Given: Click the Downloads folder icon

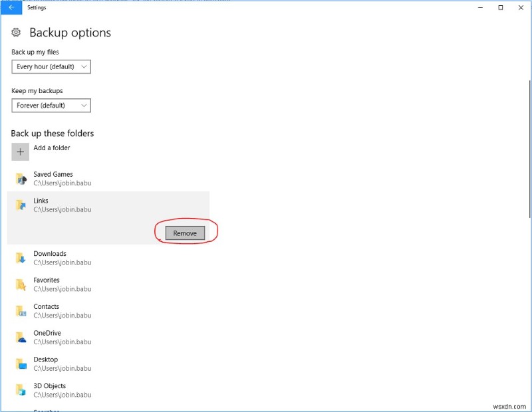Looking at the screenshot, I should tap(21, 258).
